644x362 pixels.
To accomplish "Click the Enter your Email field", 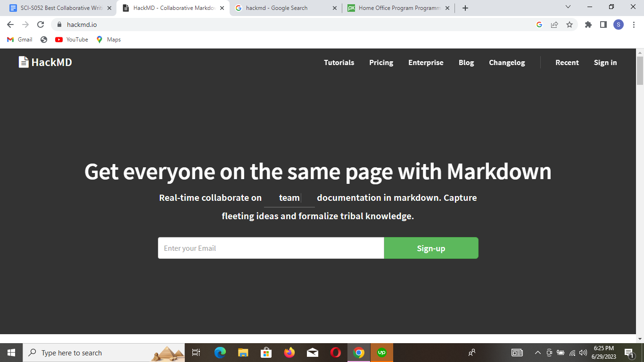I will (271, 248).
